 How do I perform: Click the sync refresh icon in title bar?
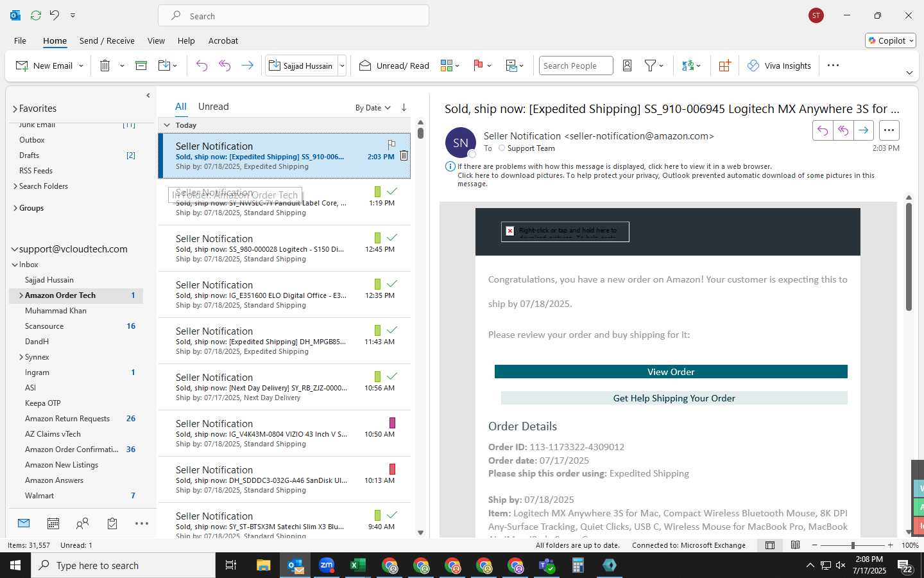point(36,15)
